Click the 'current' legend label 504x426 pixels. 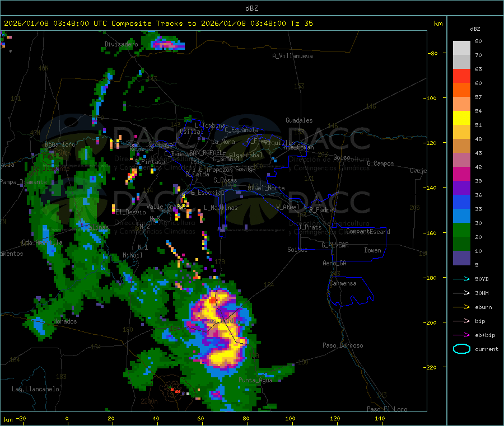click(x=487, y=349)
